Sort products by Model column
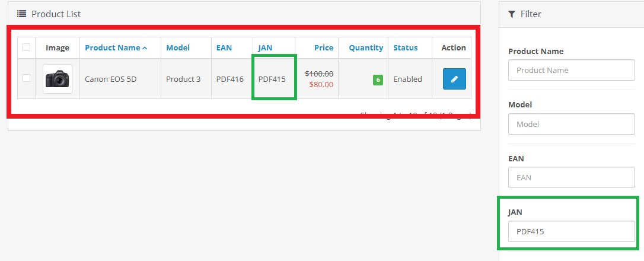 [x=178, y=48]
